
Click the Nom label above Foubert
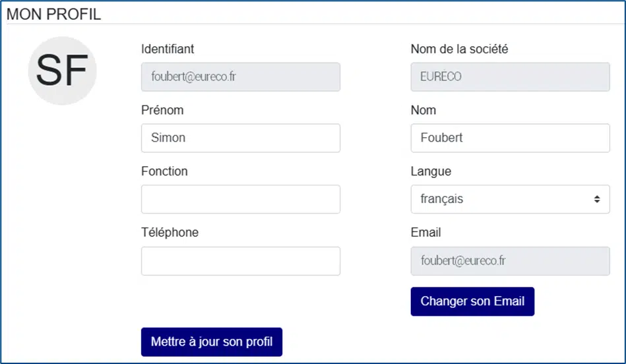pyautogui.click(x=423, y=110)
